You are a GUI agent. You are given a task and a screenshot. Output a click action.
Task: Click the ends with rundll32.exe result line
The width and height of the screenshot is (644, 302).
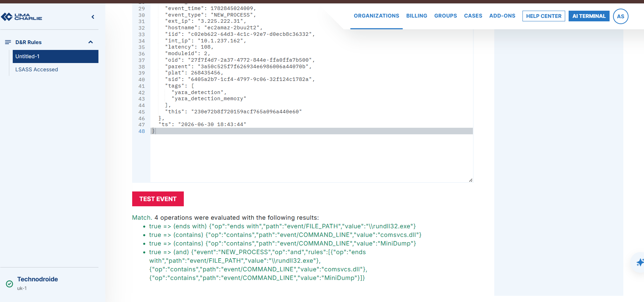coord(282,226)
